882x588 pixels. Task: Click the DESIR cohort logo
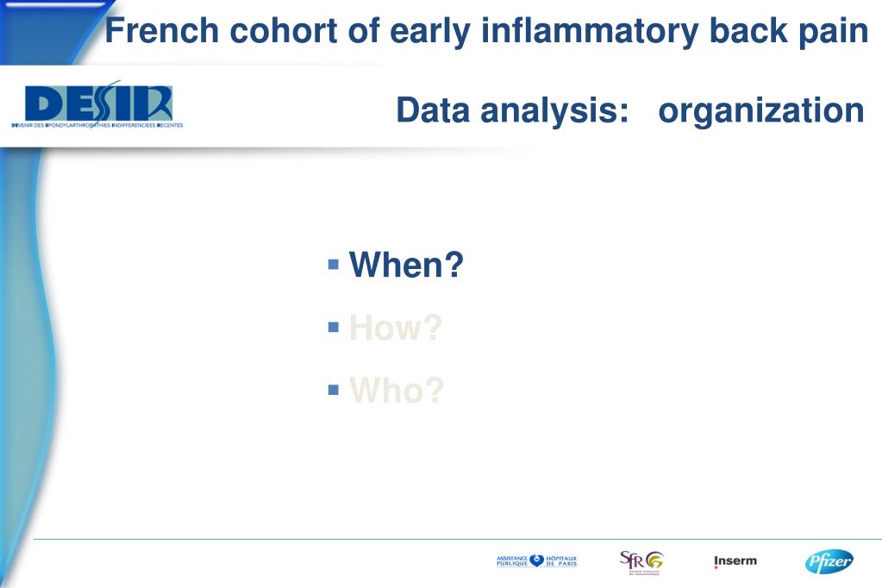click(x=98, y=104)
